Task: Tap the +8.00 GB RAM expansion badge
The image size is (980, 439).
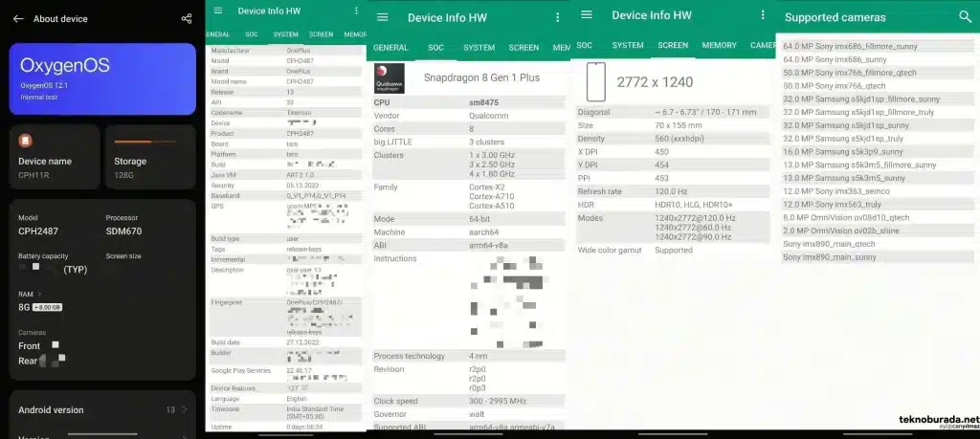Action: (x=48, y=307)
